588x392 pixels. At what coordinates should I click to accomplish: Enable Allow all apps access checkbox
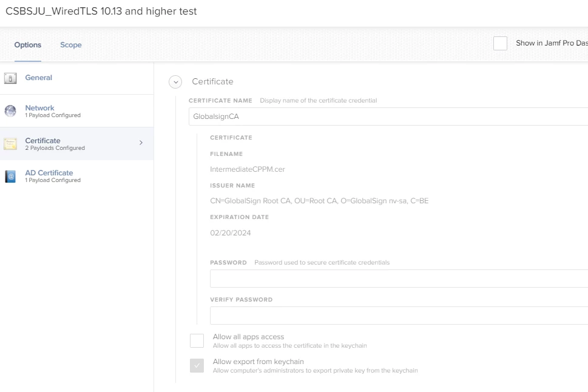(197, 340)
